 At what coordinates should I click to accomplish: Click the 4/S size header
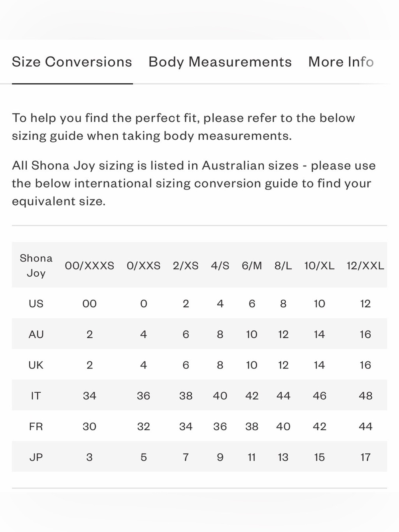click(220, 266)
